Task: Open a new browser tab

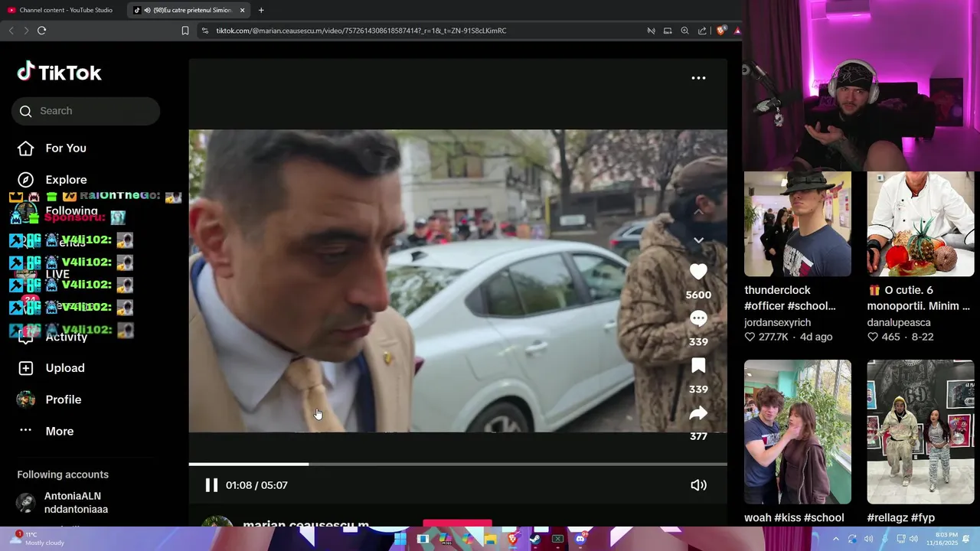Action: pos(261,10)
